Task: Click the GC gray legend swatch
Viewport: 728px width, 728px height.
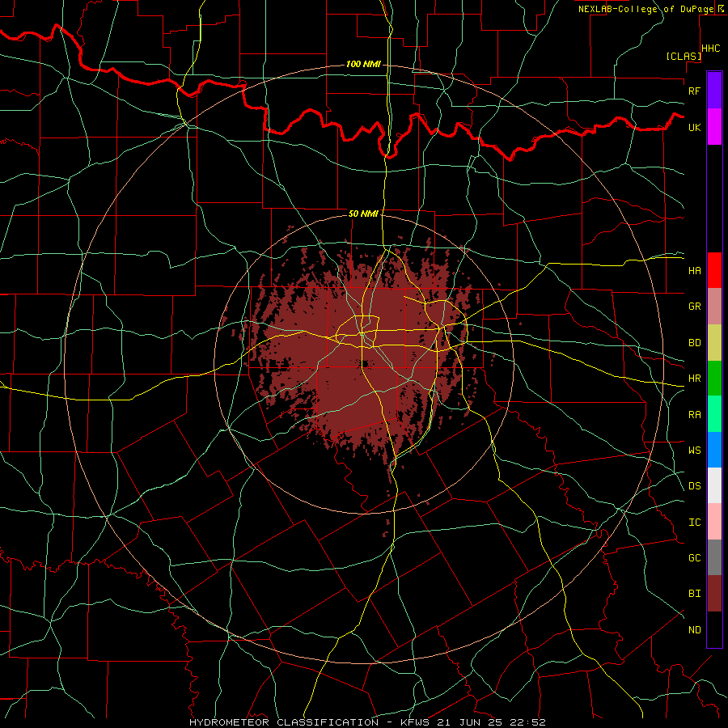Action: point(714,557)
